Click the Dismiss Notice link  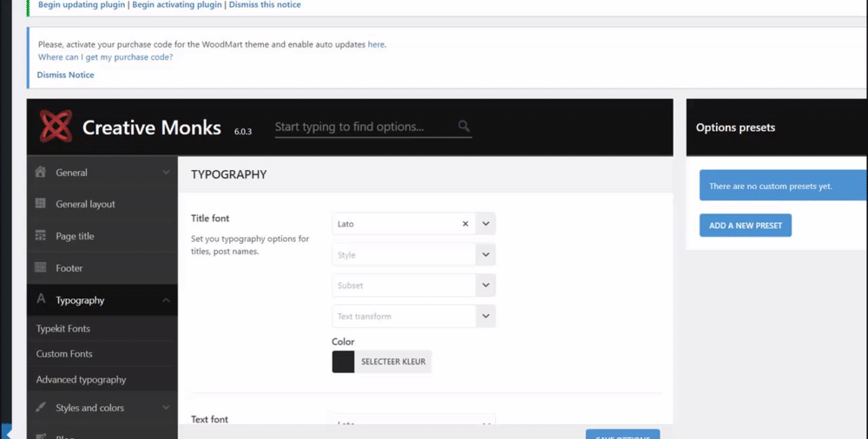point(65,75)
